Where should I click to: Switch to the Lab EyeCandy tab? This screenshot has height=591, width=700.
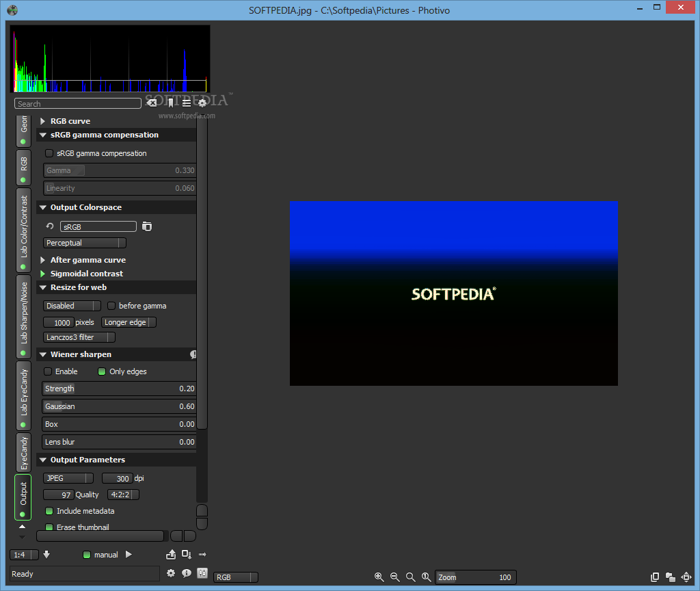coord(24,395)
